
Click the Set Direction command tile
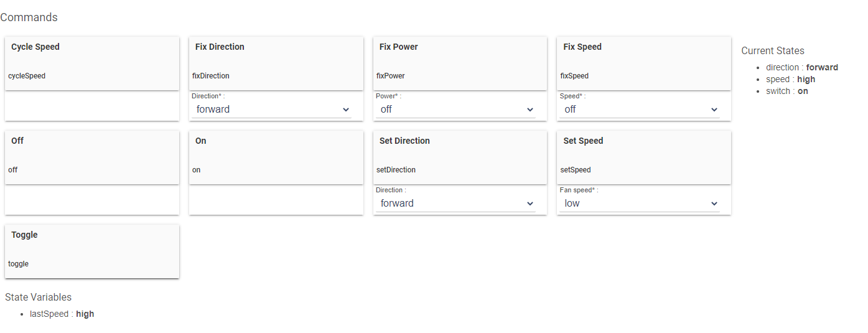click(x=460, y=157)
